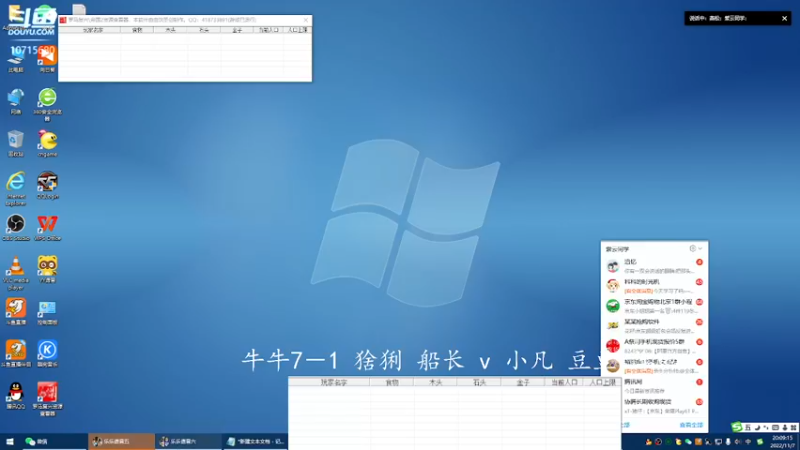
Task: Launch the Douyu live streaming shortcut
Action: click(x=16, y=312)
